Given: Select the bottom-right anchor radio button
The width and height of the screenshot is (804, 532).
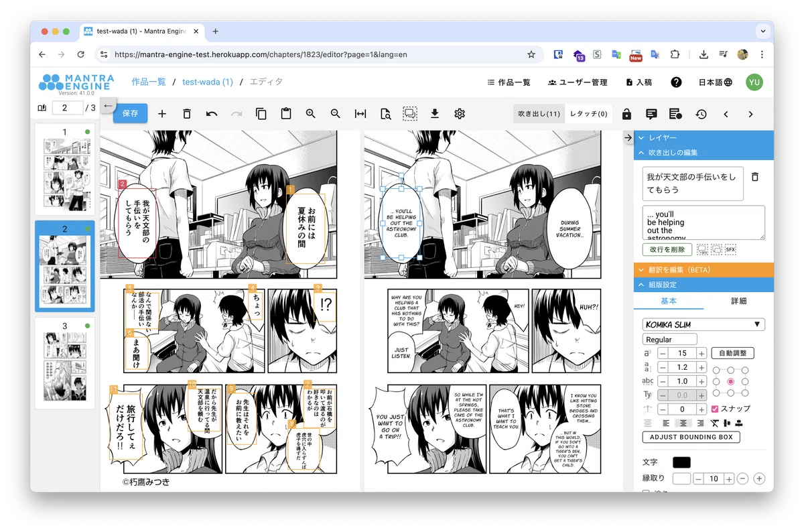Looking at the screenshot, I should coord(745,393).
